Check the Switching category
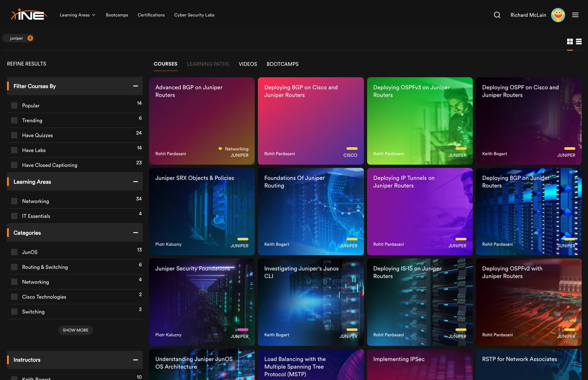588x380 pixels. coord(14,312)
